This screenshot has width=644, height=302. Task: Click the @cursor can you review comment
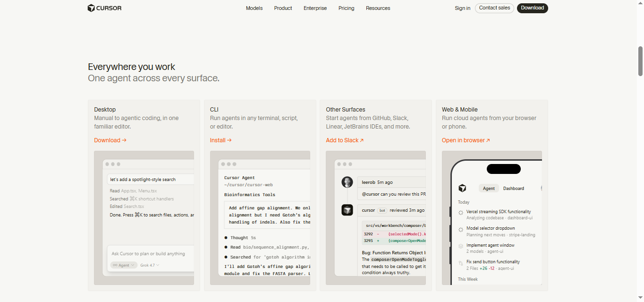394,194
